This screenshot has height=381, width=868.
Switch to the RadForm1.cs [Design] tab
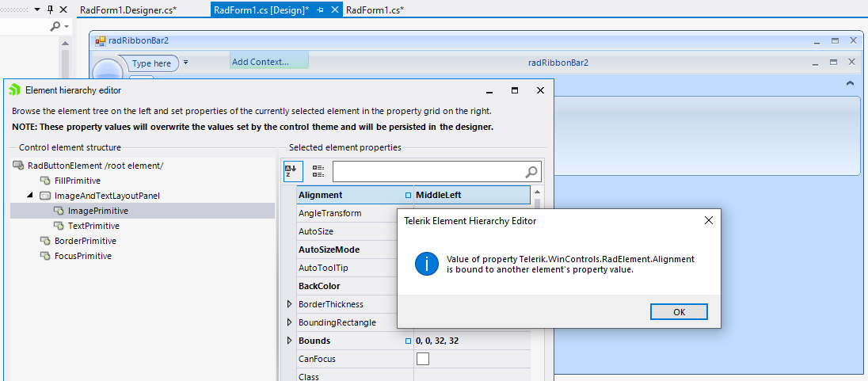pyautogui.click(x=261, y=10)
